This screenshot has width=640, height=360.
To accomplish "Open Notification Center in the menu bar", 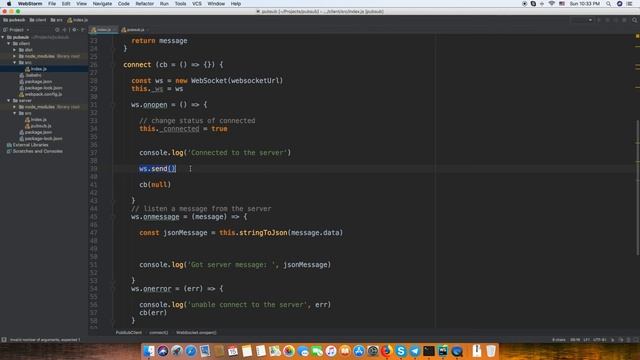I will click(629, 4).
